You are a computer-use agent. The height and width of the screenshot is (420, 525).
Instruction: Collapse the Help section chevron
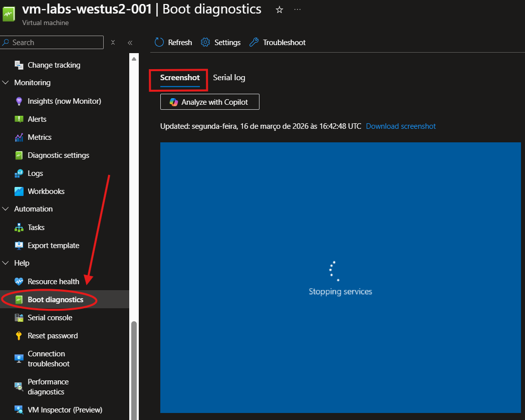(6, 263)
